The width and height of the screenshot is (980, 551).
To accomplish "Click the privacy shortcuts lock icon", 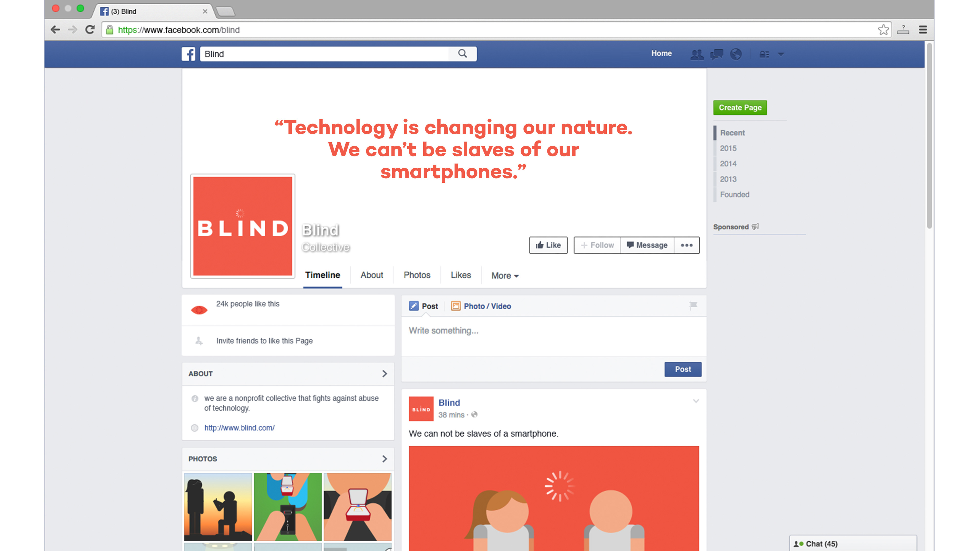I will [x=764, y=54].
